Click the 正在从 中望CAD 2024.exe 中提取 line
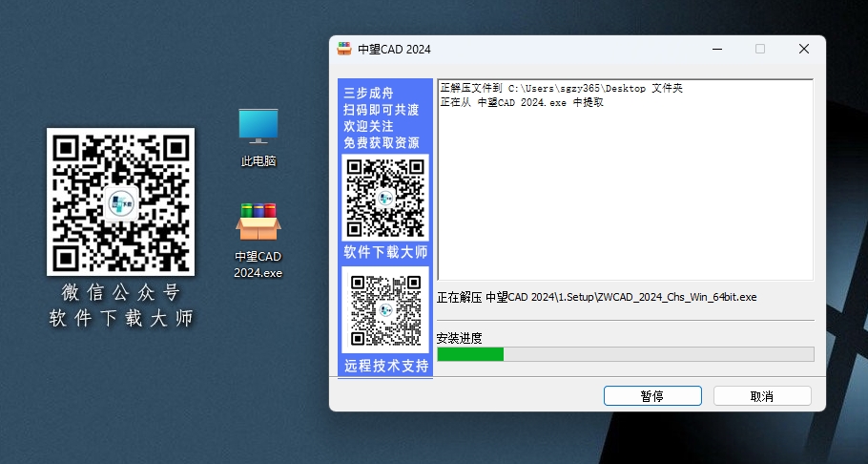The width and height of the screenshot is (868, 464). [522, 102]
